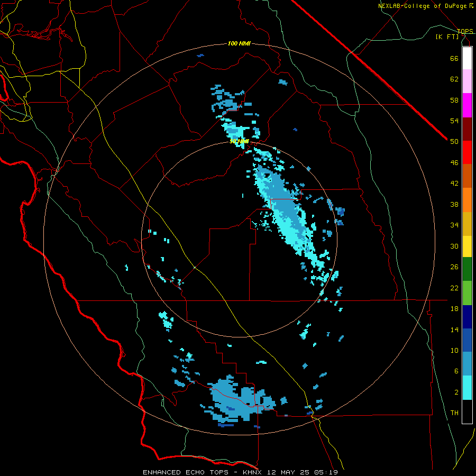Click the magenta legend swatch
The image size is (476, 476).
467,105
